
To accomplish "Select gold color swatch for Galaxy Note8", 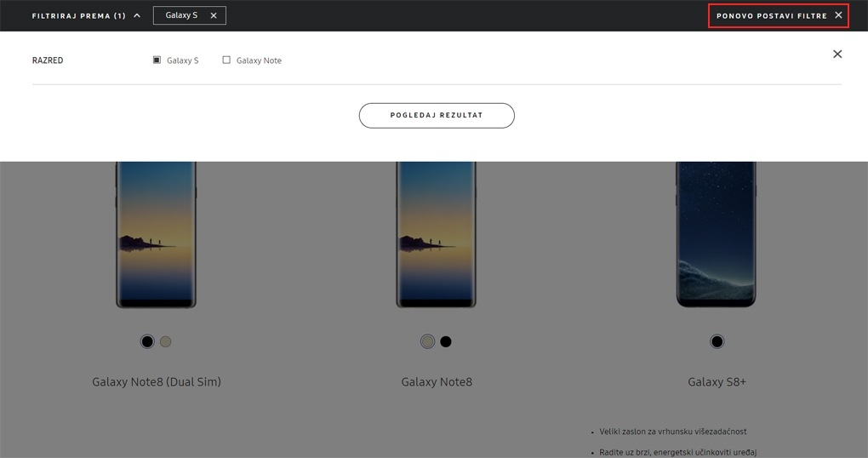I will click(x=427, y=341).
